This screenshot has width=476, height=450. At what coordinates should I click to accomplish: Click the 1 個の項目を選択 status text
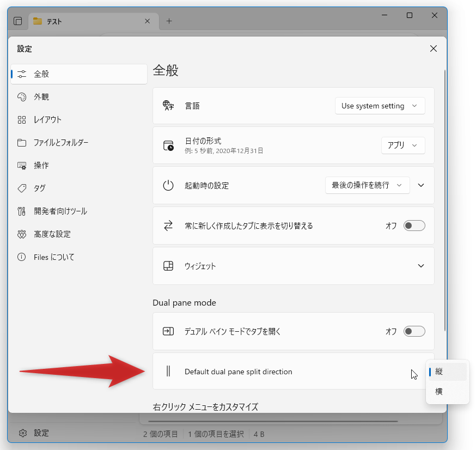click(x=216, y=434)
